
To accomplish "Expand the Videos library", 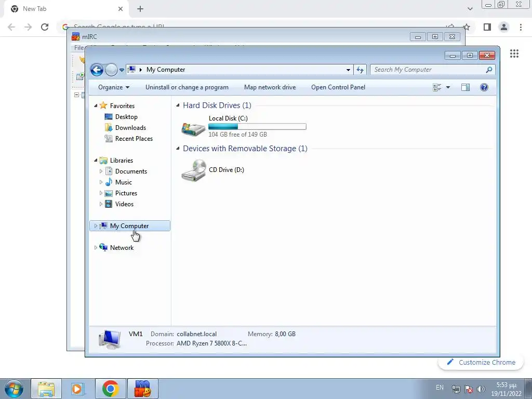I will (x=101, y=204).
